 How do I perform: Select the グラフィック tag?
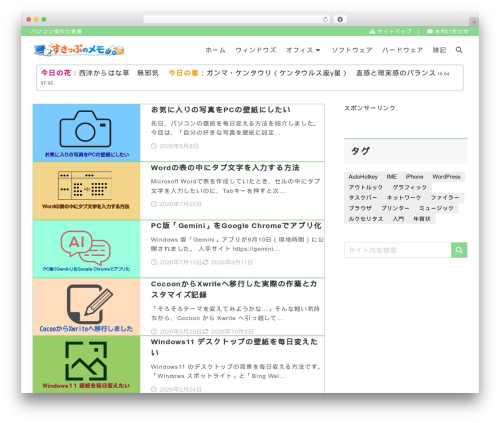(409, 187)
